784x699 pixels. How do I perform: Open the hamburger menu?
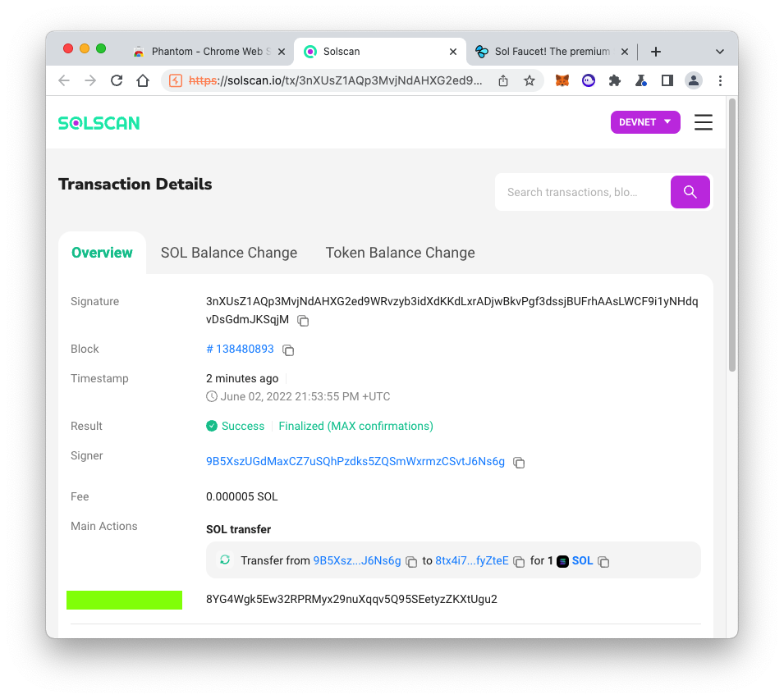704,122
